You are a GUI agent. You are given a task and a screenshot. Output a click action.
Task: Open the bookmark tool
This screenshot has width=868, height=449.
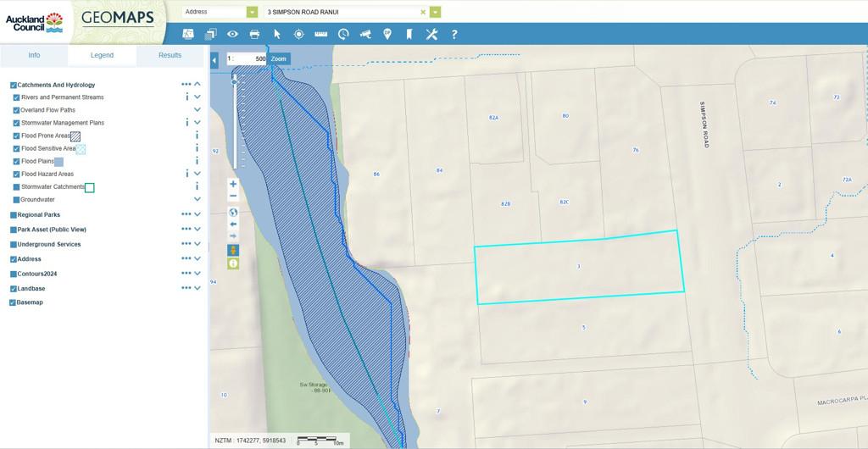pyautogui.click(x=409, y=34)
